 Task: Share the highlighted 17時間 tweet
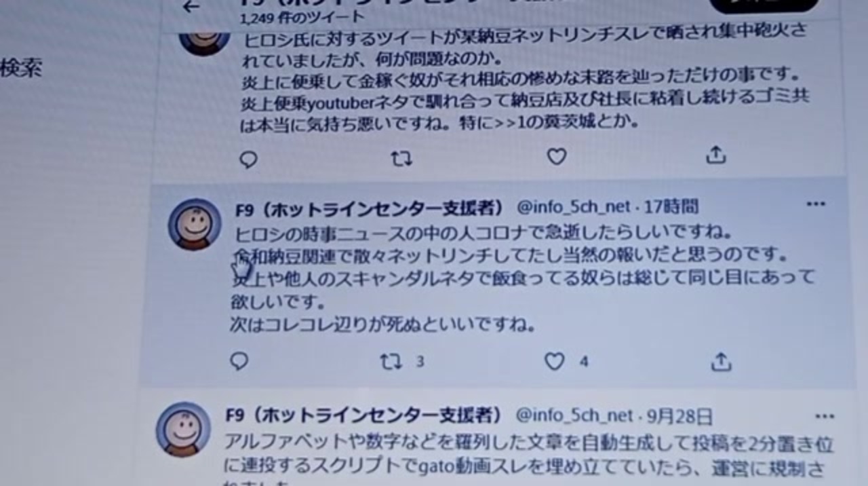tap(721, 362)
